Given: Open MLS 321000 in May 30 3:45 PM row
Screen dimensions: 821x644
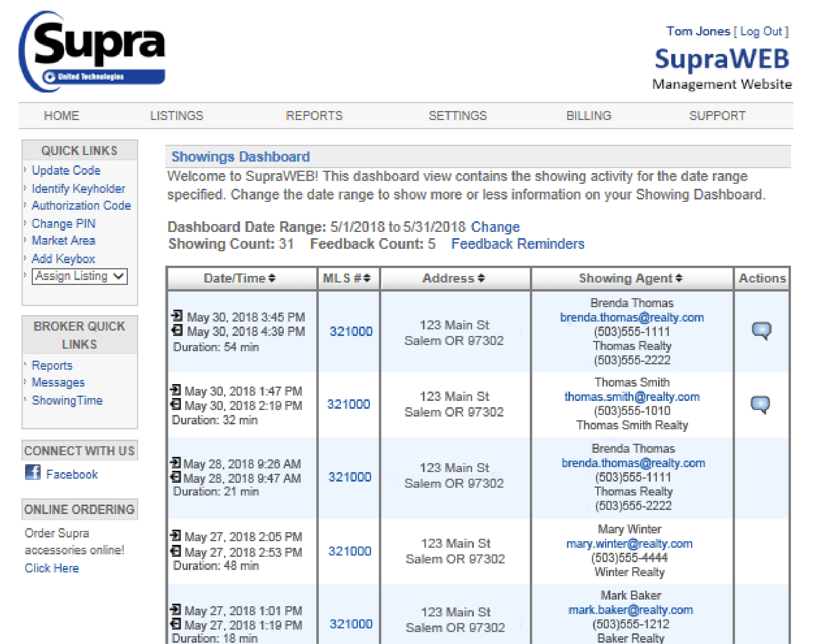Looking at the screenshot, I should click(351, 331).
